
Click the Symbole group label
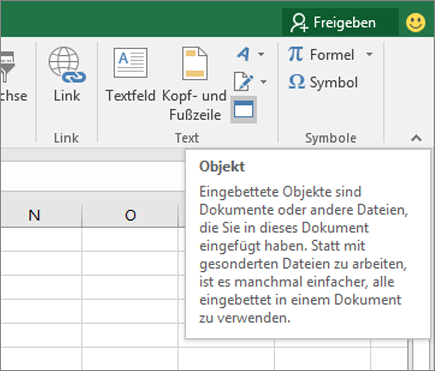coord(331,138)
